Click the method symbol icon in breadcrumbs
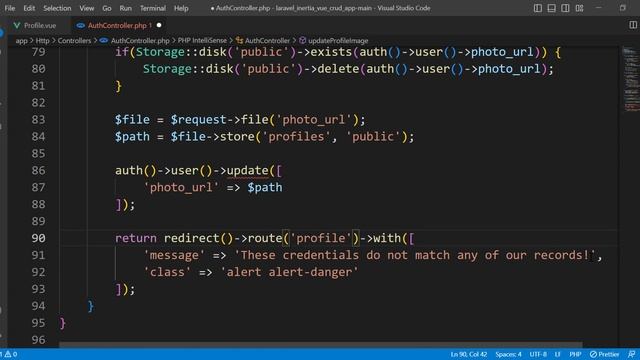The image size is (640, 360). pos(302,40)
